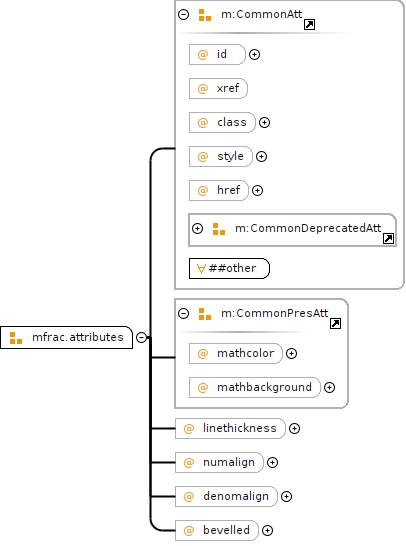Expand the id attribute details

tap(255, 55)
